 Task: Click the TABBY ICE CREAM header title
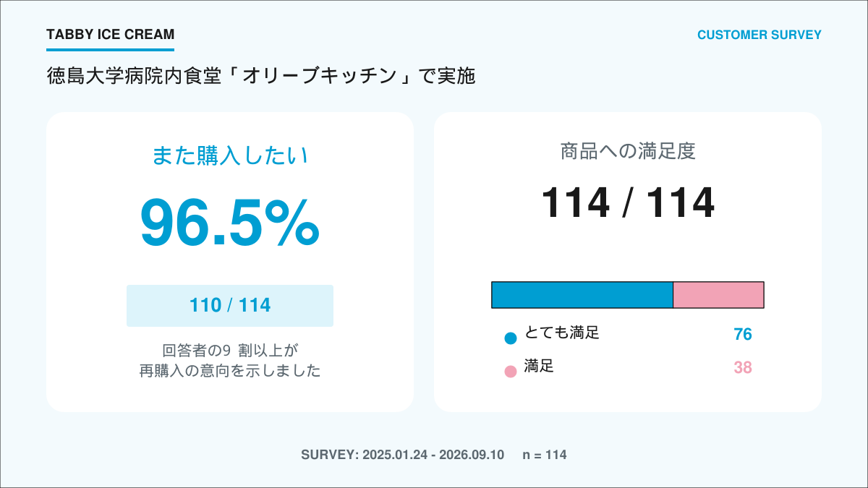[110, 35]
